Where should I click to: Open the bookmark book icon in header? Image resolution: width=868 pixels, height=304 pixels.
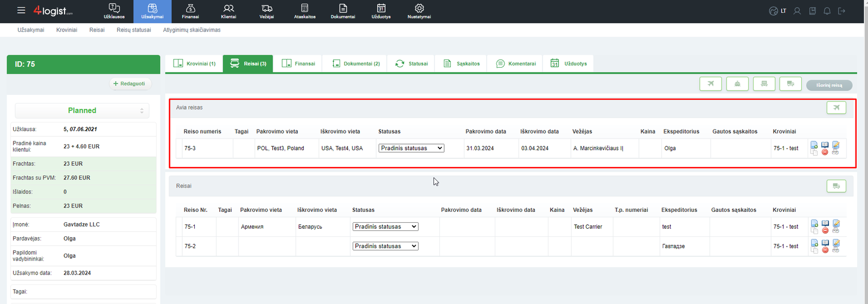click(x=812, y=11)
